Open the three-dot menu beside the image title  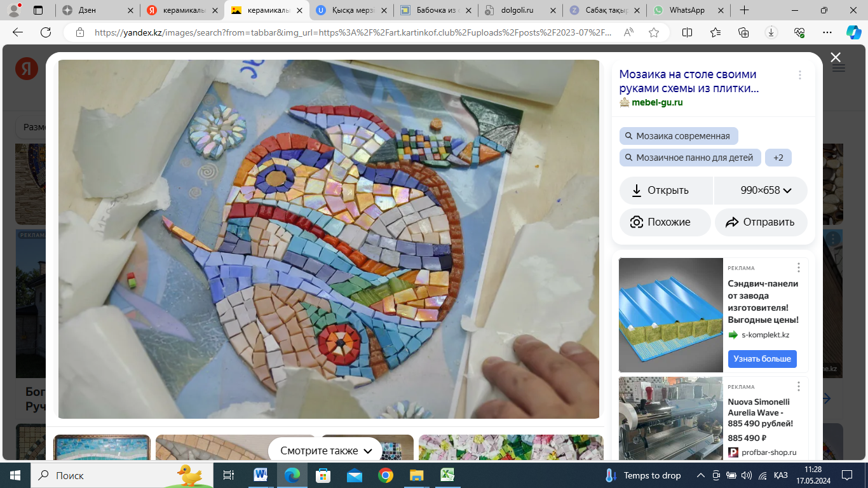point(799,75)
